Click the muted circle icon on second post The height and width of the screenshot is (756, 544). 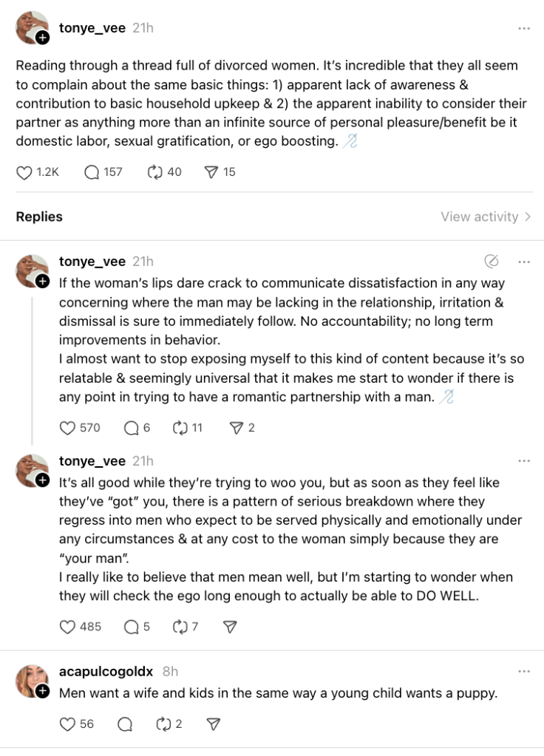pos(491,261)
